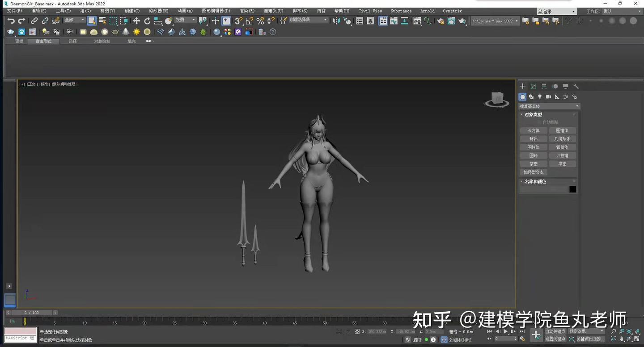This screenshot has height=347, width=644.
Task: Switch to the 对象绘制 ribbon tab
Action: 102,41
